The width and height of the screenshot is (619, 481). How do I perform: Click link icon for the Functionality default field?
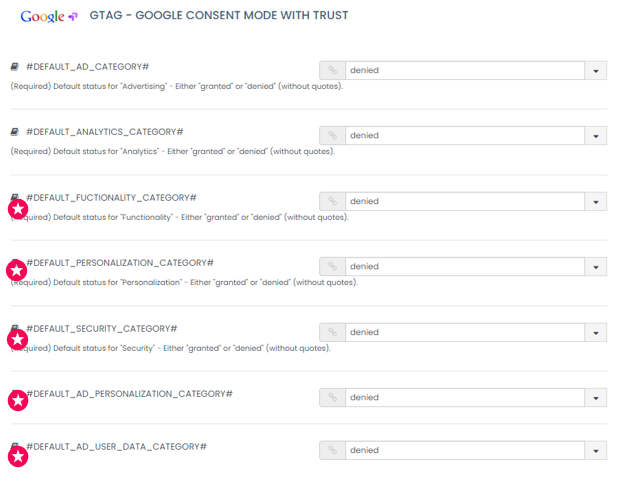click(x=331, y=202)
